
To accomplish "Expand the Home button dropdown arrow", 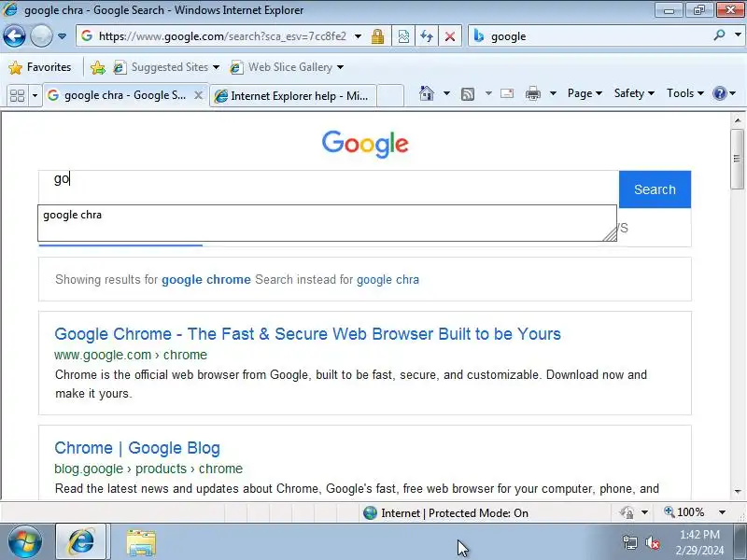I will (x=446, y=93).
